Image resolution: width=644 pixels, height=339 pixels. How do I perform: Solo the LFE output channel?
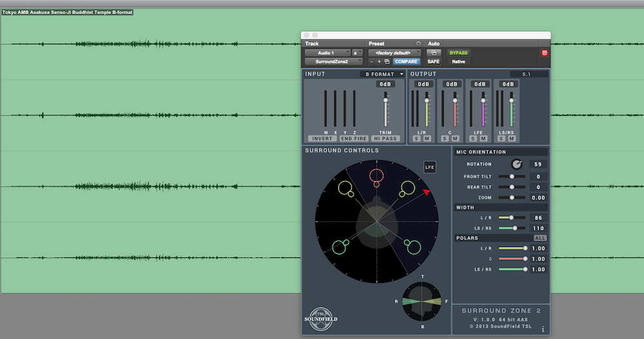[473, 139]
